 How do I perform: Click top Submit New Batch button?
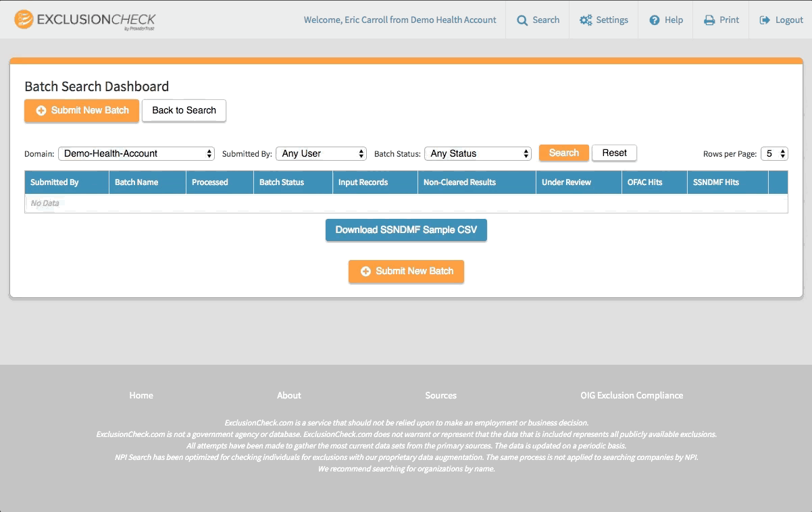pos(82,111)
